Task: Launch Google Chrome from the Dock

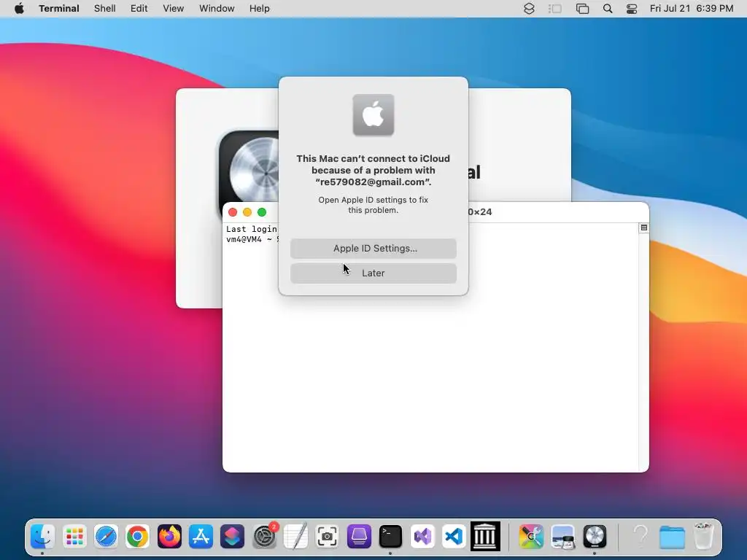Action: pos(138,537)
